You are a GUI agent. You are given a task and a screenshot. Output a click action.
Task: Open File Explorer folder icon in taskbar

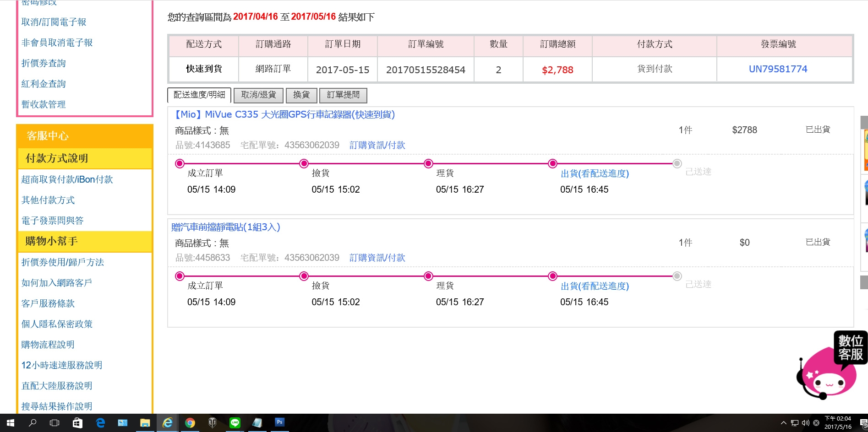(145, 423)
